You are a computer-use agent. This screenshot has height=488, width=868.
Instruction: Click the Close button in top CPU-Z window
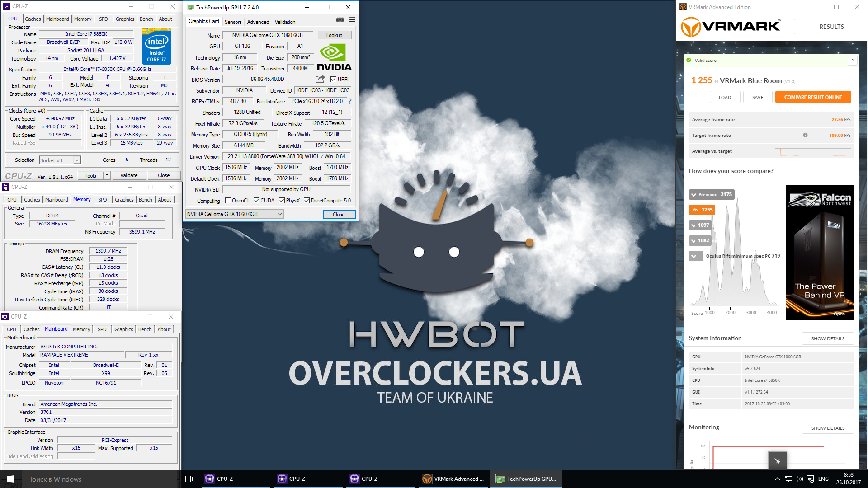click(164, 175)
